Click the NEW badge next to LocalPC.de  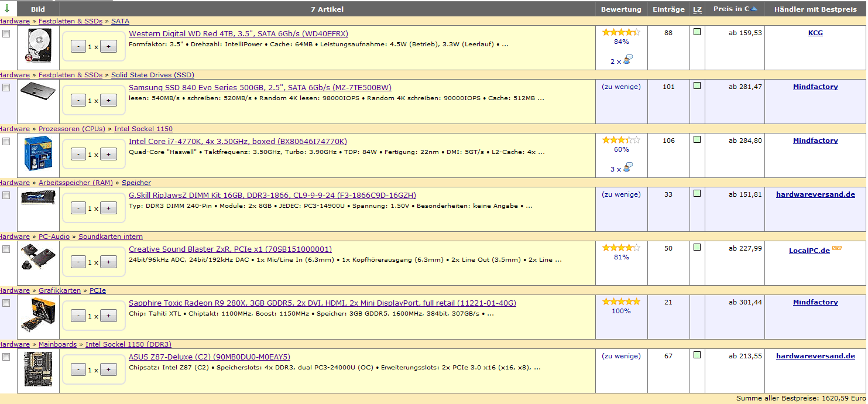pos(837,248)
